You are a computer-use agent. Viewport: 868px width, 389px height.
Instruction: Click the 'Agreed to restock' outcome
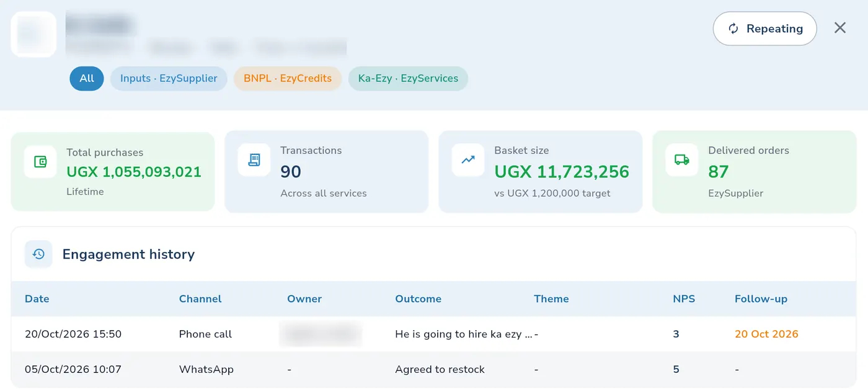[x=440, y=369]
